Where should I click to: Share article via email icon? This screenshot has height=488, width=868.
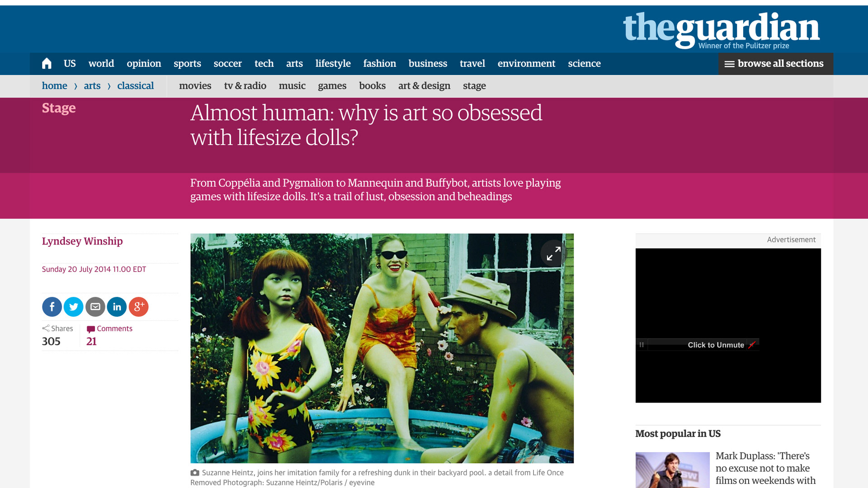tap(95, 307)
